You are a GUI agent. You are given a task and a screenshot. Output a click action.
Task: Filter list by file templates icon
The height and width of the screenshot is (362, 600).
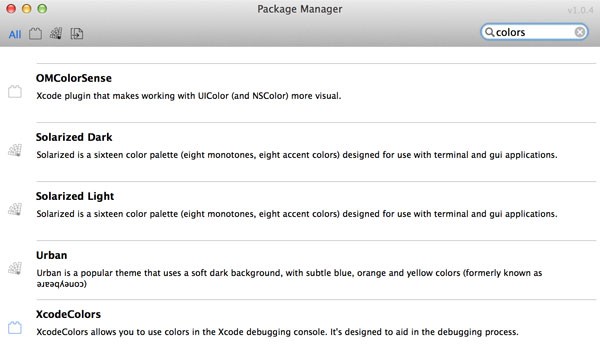click(x=77, y=34)
